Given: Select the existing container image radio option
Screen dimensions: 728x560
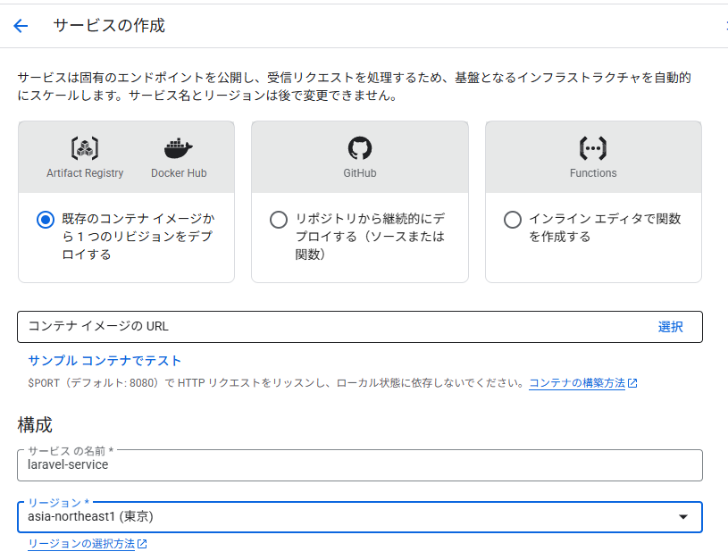Looking at the screenshot, I should [x=46, y=220].
